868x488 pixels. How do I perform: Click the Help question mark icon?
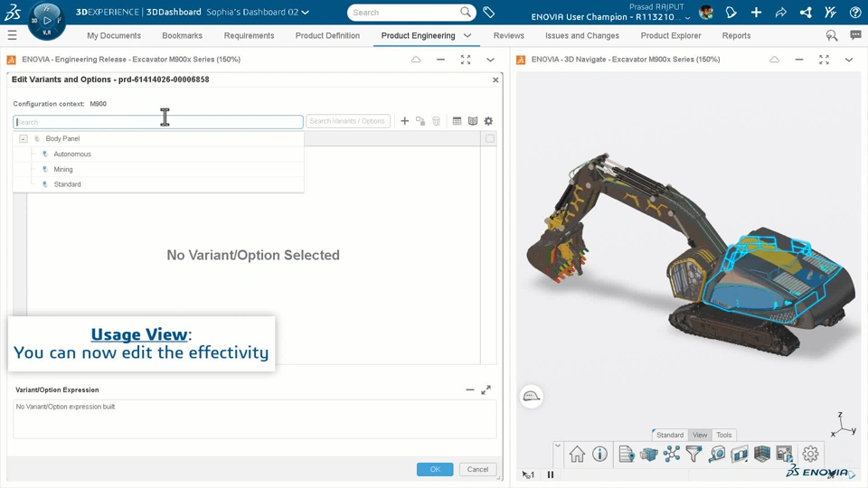(x=855, y=12)
